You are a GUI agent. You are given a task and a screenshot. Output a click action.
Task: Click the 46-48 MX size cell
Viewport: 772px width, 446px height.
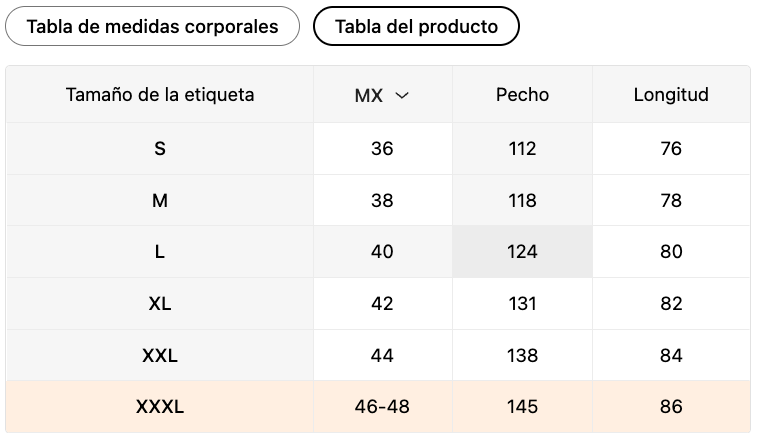(382, 407)
